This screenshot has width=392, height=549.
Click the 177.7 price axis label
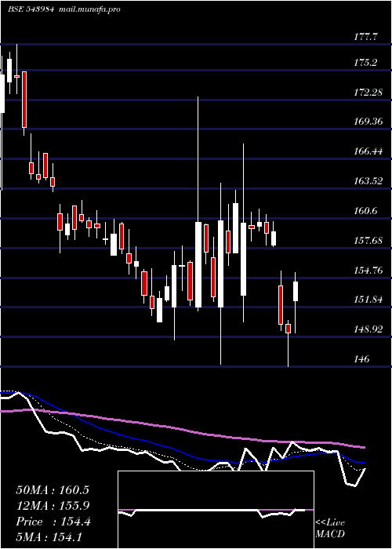[x=366, y=36]
